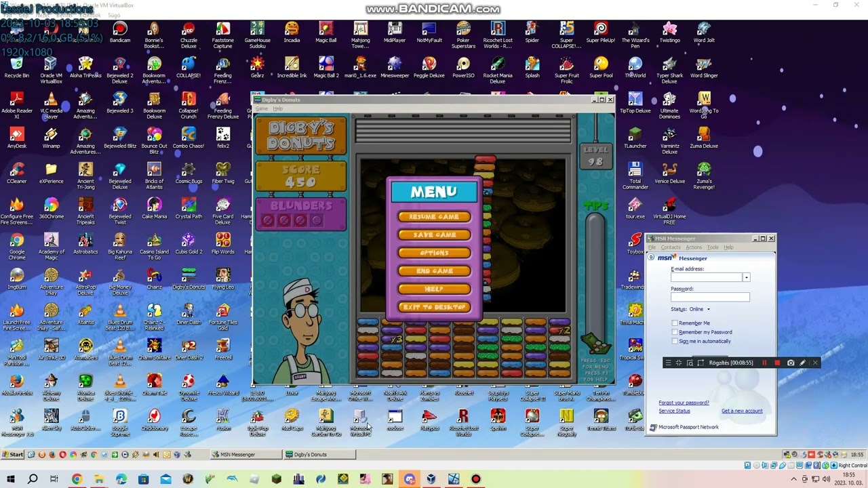
Task: Open the Windows XP Start menu
Action: click(x=13, y=454)
